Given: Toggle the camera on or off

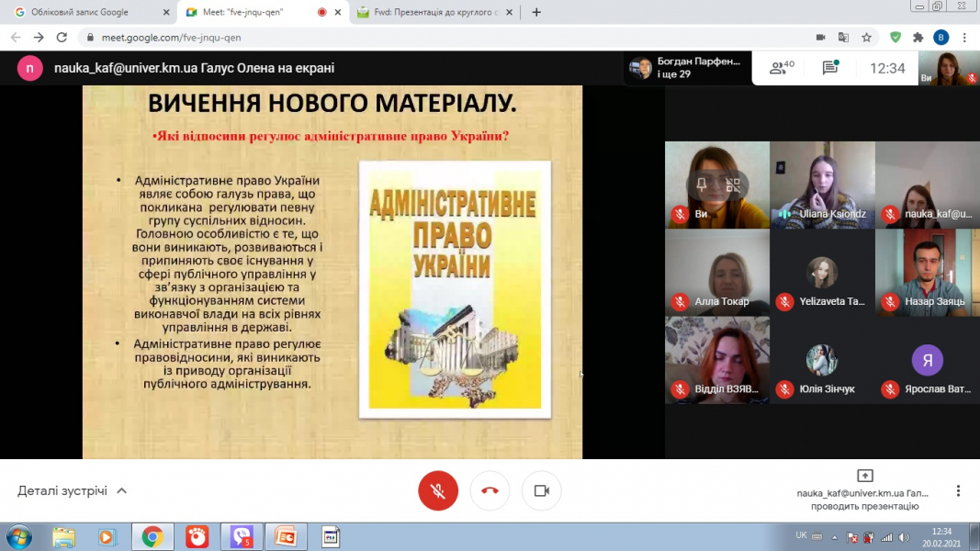Looking at the screenshot, I should click(541, 491).
